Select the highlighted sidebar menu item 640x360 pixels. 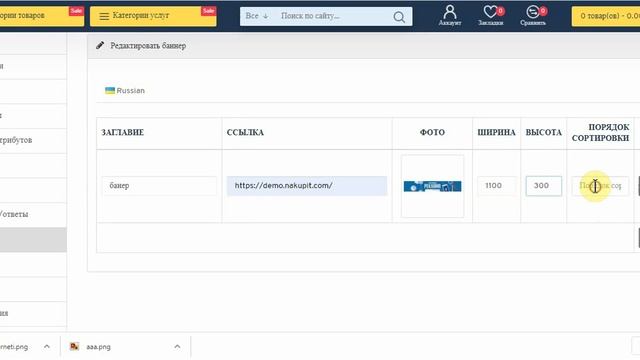[x=33, y=240]
